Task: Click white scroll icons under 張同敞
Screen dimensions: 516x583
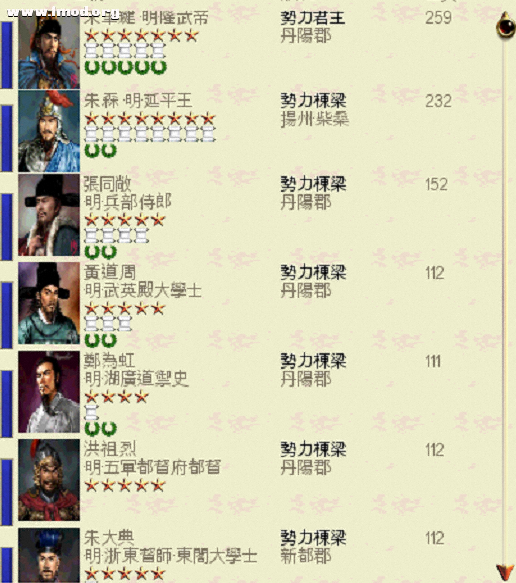Action: 117,236
